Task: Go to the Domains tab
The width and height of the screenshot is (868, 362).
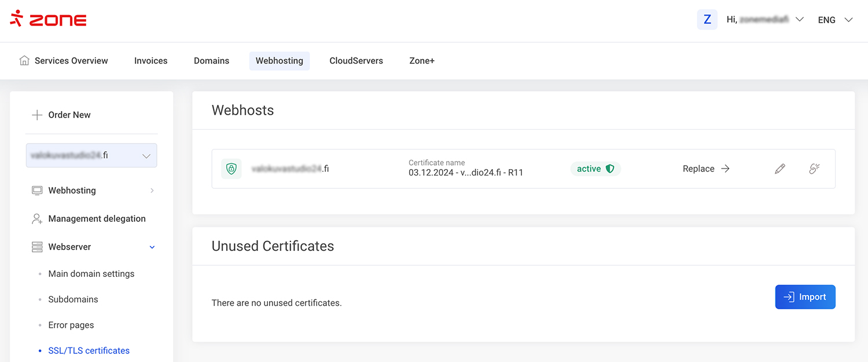Action: pos(211,61)
